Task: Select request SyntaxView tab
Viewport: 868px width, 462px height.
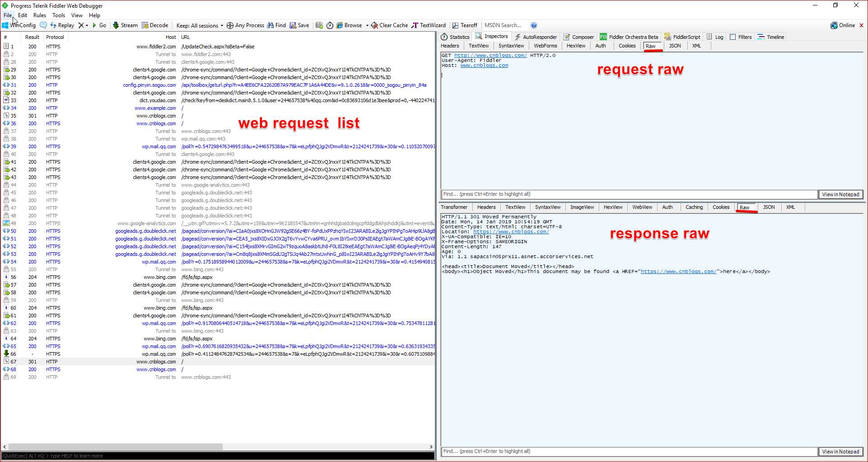Action: 511,46
